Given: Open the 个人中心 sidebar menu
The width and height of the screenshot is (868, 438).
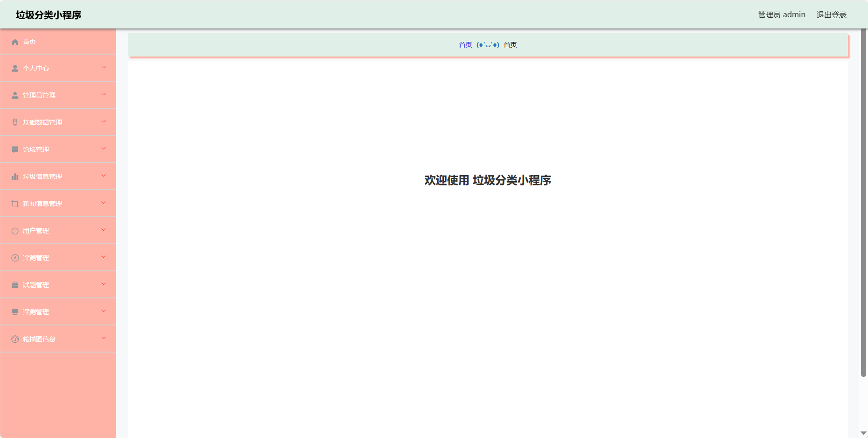Looking at the screenshot, I should point(58,68).
